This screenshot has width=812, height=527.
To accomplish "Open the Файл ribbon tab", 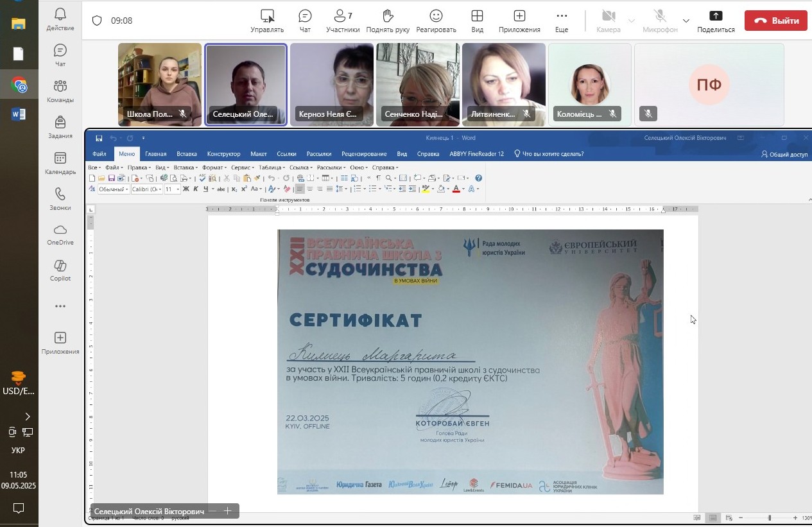I will [99, 154].
